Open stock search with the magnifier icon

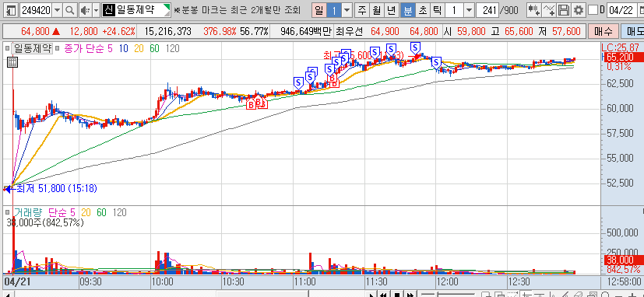pos(70,10)
